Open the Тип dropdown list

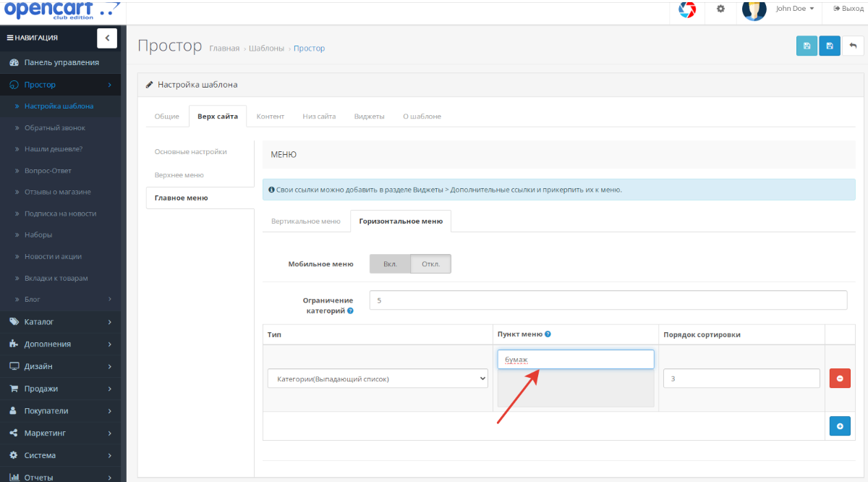(x=378, y=379)
